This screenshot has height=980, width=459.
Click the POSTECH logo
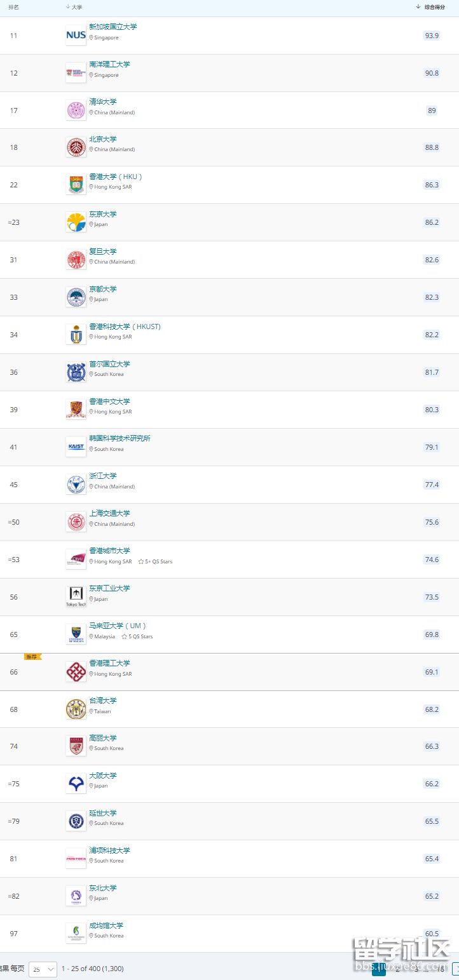click(x=76, y=859)
